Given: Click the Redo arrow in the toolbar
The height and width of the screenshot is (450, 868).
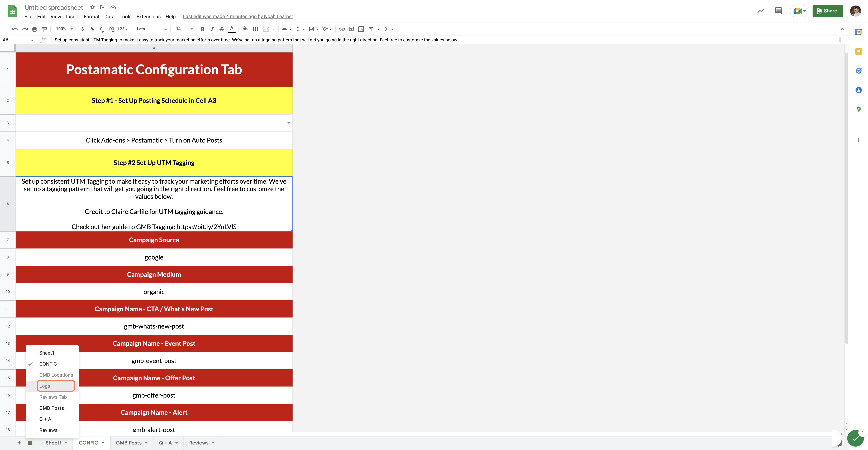Looking at the screenshot, I should (x=25, y=29).
